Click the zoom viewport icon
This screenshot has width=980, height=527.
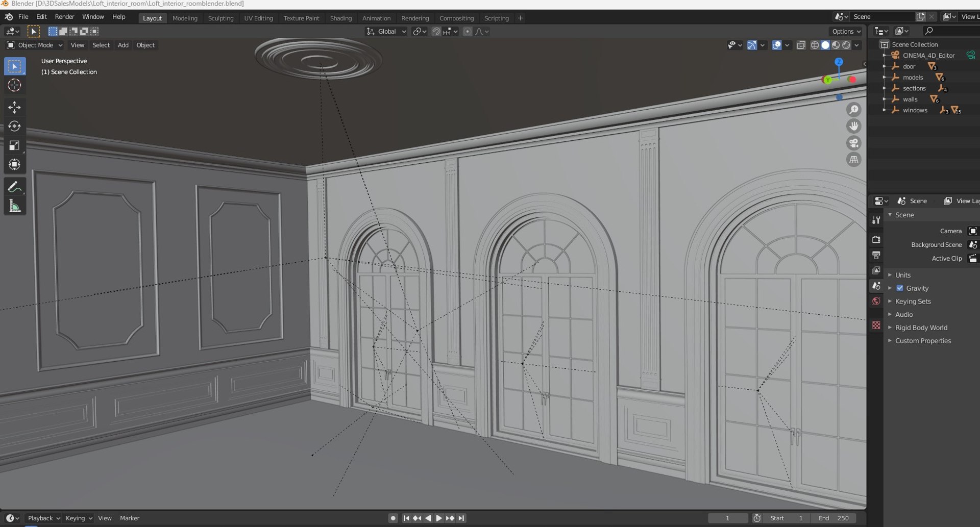853,110
